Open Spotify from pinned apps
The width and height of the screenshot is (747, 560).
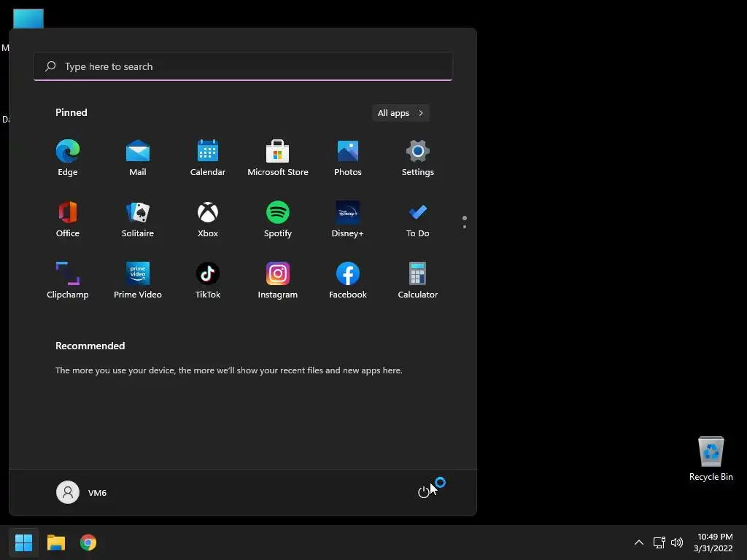click(278, 219)
